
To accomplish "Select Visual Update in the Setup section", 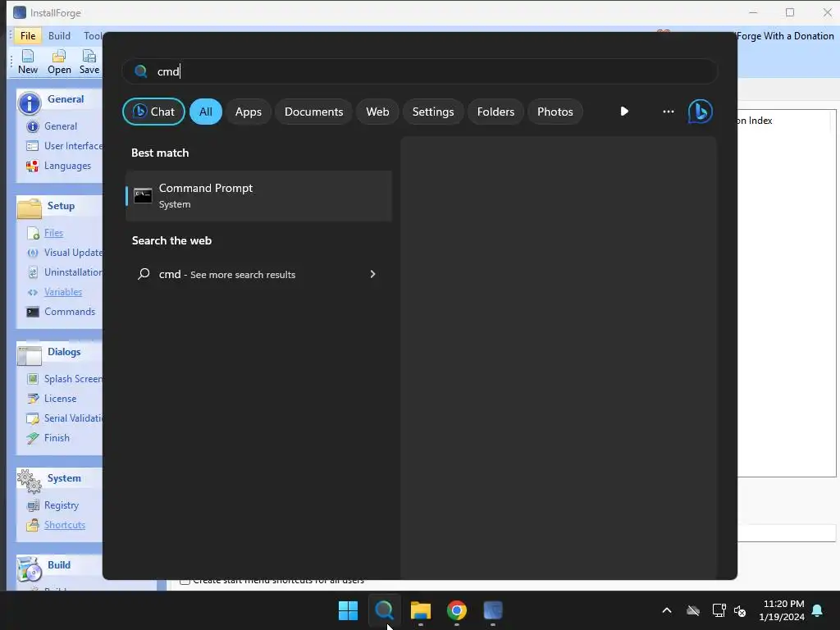I will tap(64, 253).
